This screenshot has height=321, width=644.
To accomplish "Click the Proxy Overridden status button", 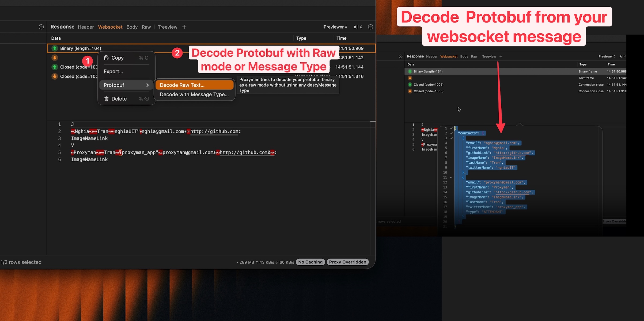I will click(347, 262).
